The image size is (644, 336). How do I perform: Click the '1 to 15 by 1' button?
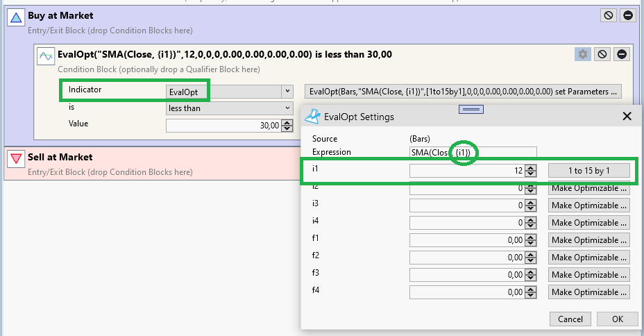tap(588, 171)
